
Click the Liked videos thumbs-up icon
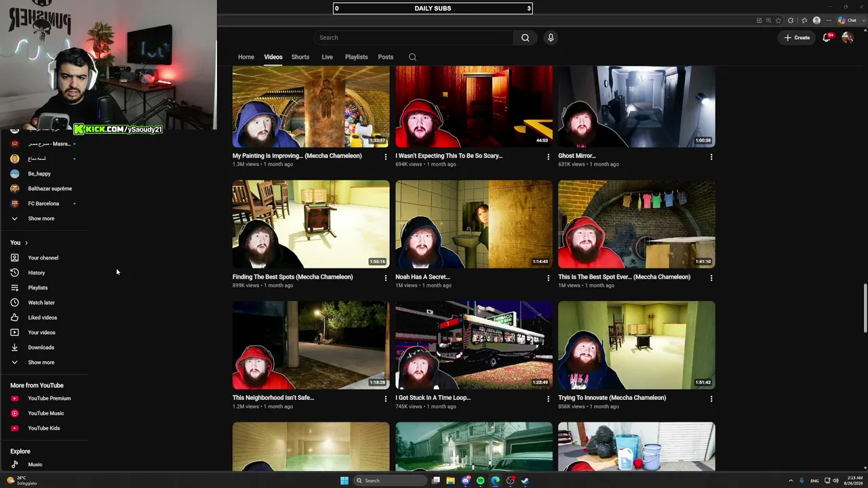pos(14,317)
